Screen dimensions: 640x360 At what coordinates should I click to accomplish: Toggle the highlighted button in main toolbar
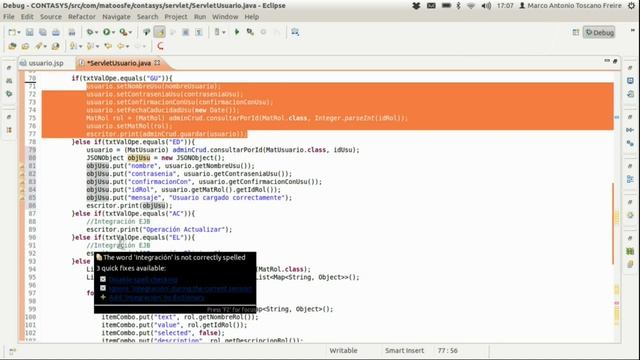(160, 32)
